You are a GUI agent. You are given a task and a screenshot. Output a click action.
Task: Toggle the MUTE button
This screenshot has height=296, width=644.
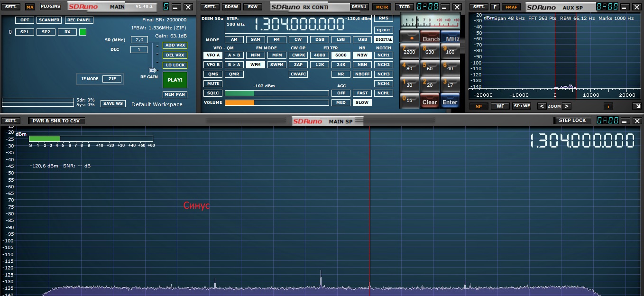pyautogui.click(x=213, y=83)
